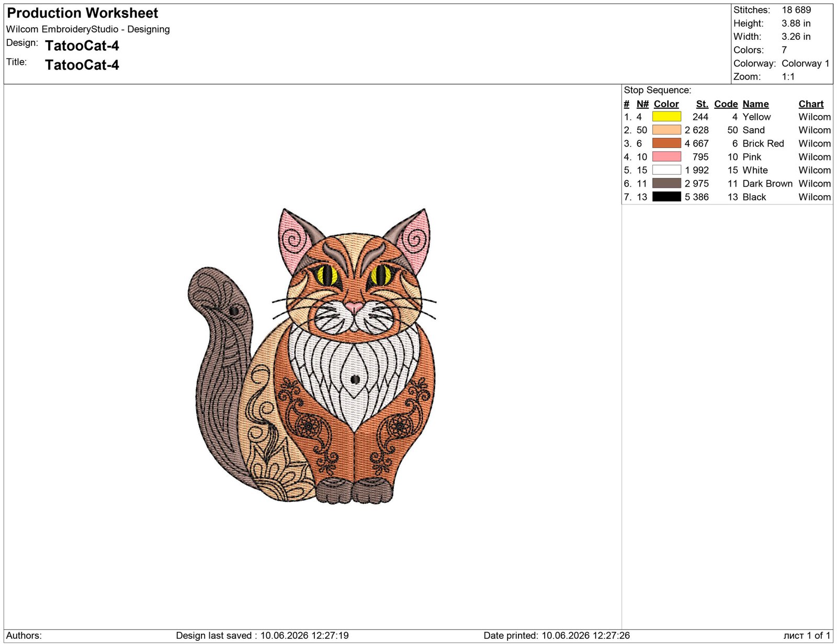Click the 'Stop Sequence:' label
This screenshot has width=837, height=644.
pyautogui.click(x=658, y=90)
